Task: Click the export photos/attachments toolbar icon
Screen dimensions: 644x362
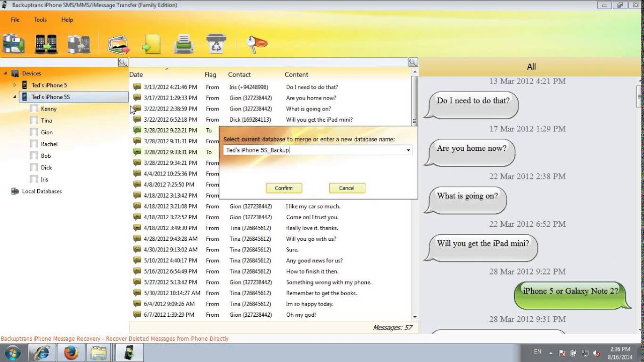Action: click(x=119, y=44)
